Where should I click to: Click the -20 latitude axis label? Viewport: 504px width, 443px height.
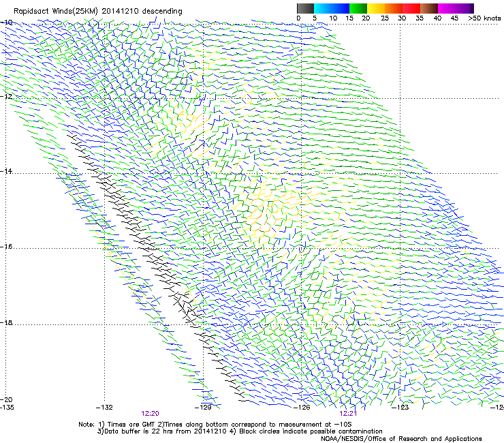click(x=6, y=399)
